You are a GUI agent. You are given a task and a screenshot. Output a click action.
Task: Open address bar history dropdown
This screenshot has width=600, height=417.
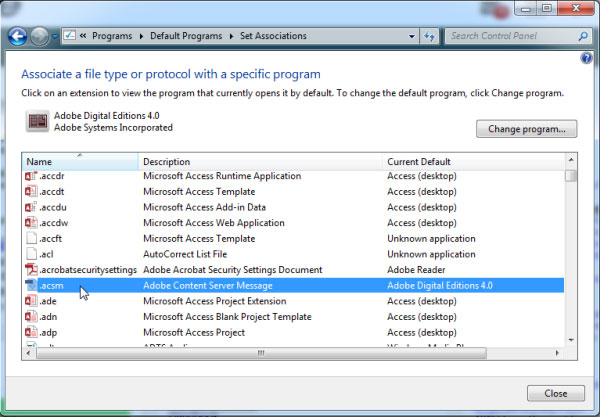[x=412, y=36]
